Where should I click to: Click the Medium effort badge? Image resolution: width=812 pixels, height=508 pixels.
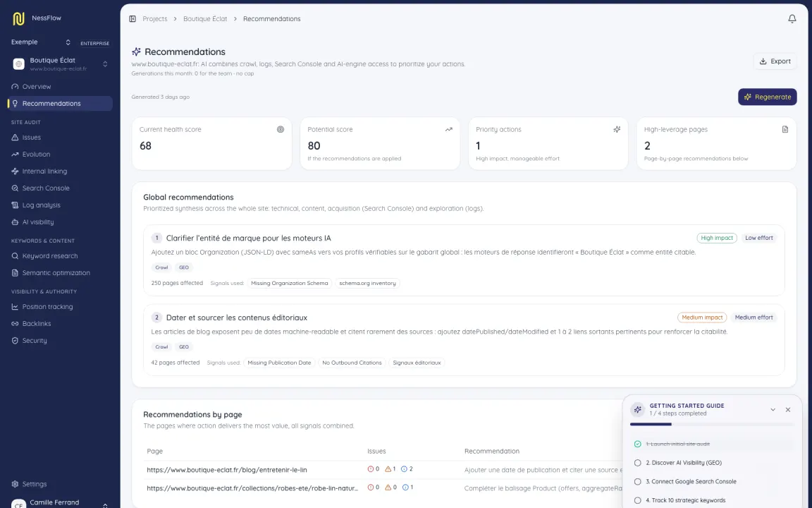(x=753, y=317)
